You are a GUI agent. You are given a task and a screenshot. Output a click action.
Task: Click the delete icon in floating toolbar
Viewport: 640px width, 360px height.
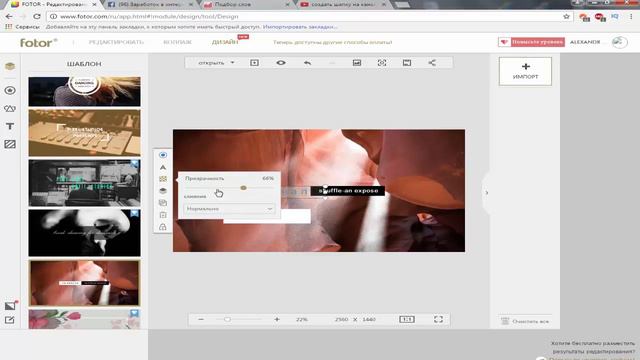point(163,215)
